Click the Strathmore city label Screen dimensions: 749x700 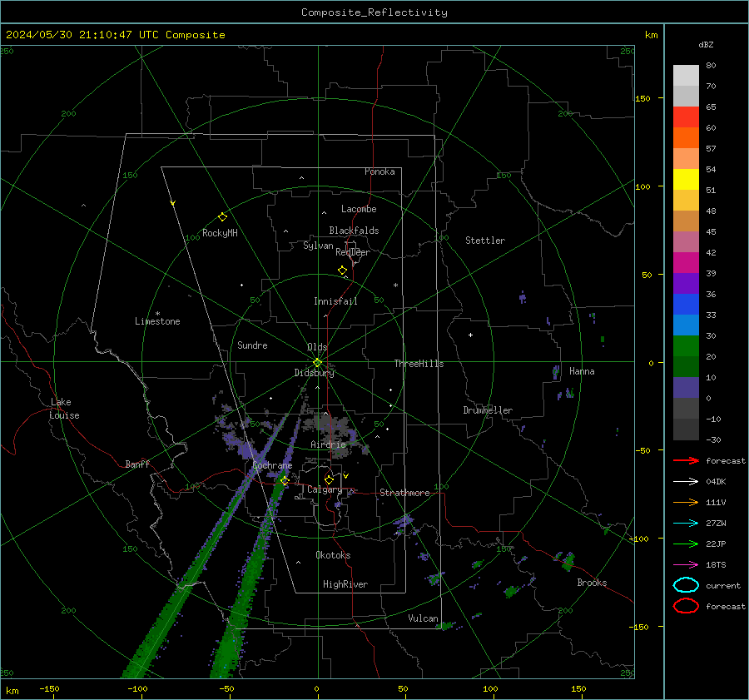pos(404,493)
